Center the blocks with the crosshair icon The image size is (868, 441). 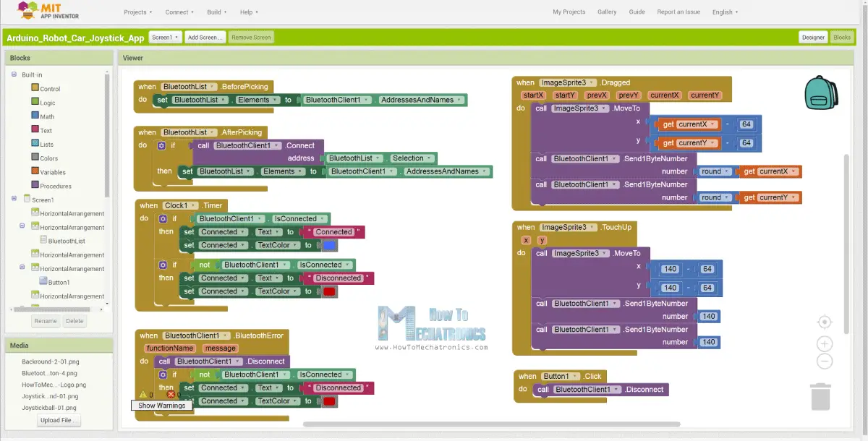825,322
